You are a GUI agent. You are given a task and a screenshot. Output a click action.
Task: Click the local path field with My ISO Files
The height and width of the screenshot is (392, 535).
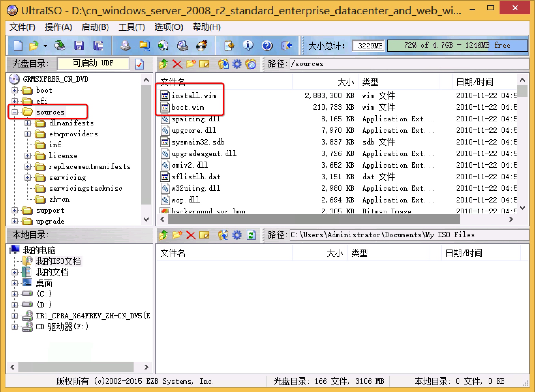409,235
